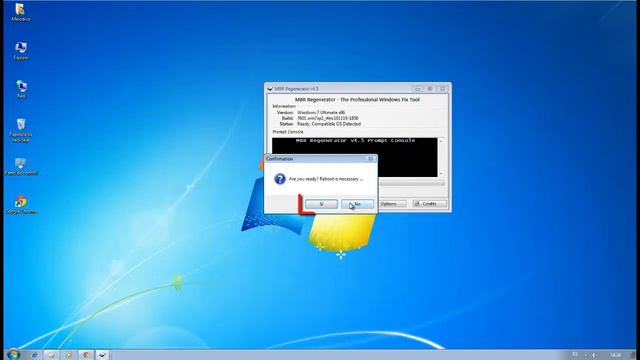The image size is (640, 360).
Task: Click the 'Prompt Console' label
Action: [x=288, y=132]
